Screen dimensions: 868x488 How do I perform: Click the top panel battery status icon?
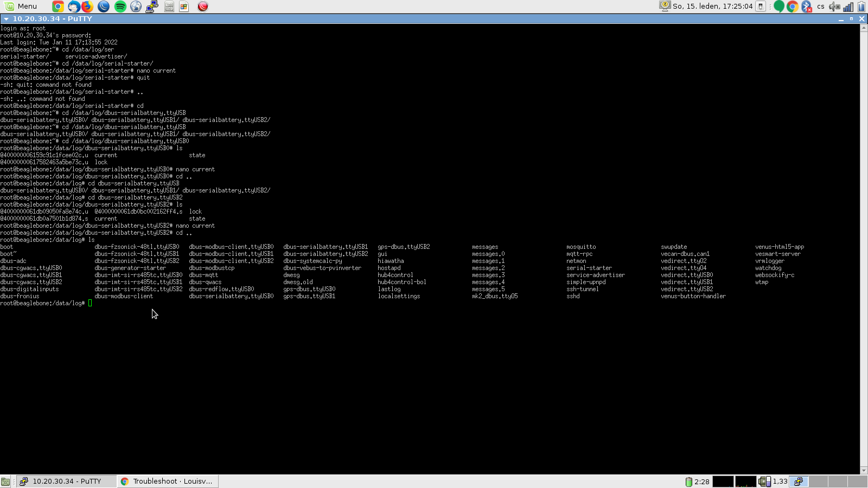click(861, 7)
